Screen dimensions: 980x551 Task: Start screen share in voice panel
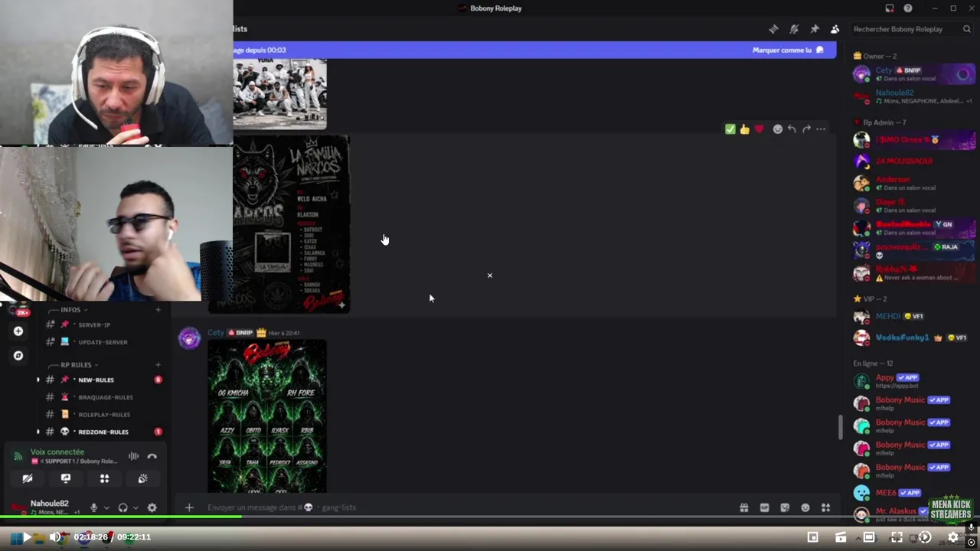pyautogui.click(x=66, y=478)
